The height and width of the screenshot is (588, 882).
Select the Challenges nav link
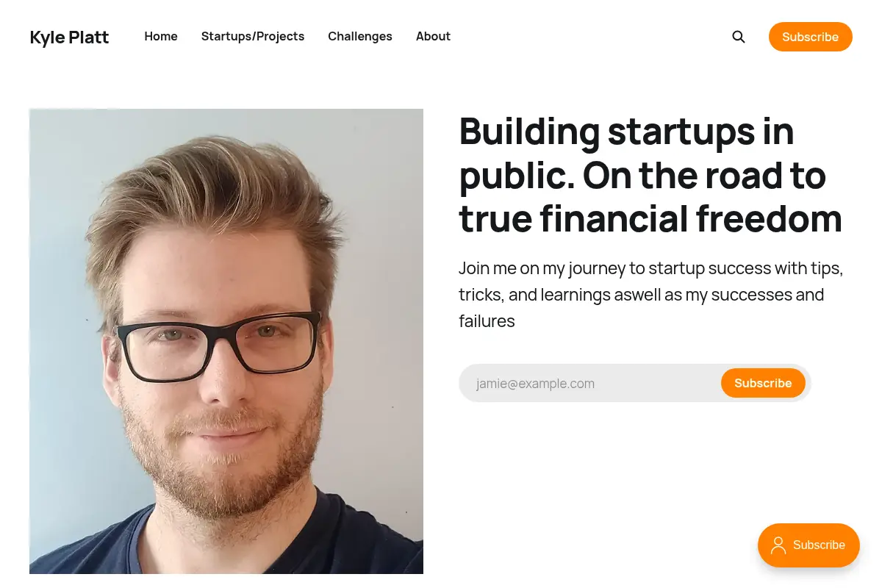360,36
